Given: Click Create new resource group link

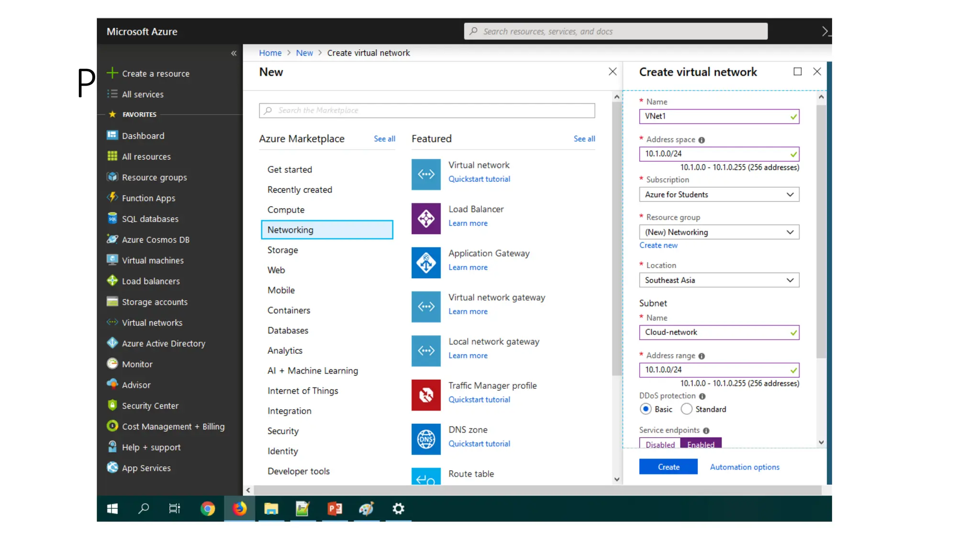Looking at the screenshot, I should pos(658,245).
